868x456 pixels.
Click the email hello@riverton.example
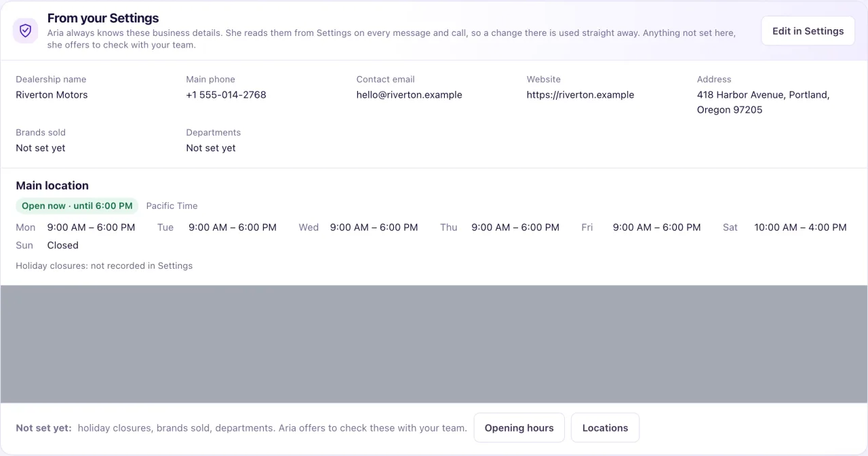tap(409, 95)
